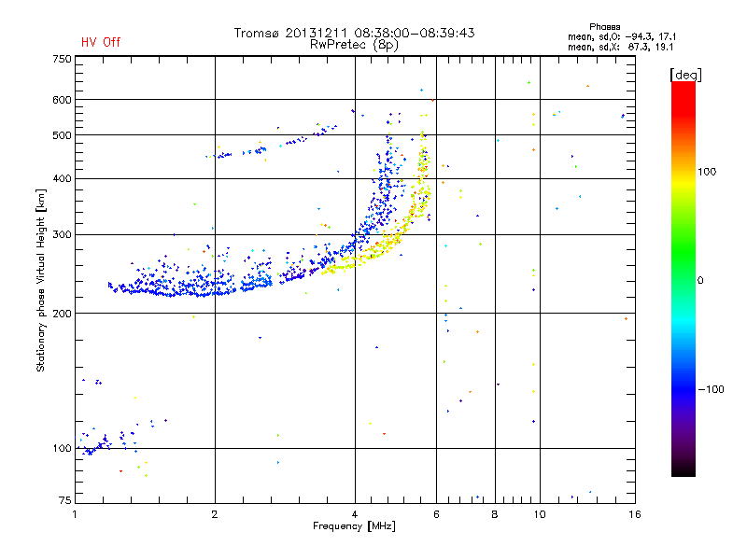The height and width of the screenshot is (560, 747).
Task: Click the x-axis tick label '2'
Action: point(215,514)
